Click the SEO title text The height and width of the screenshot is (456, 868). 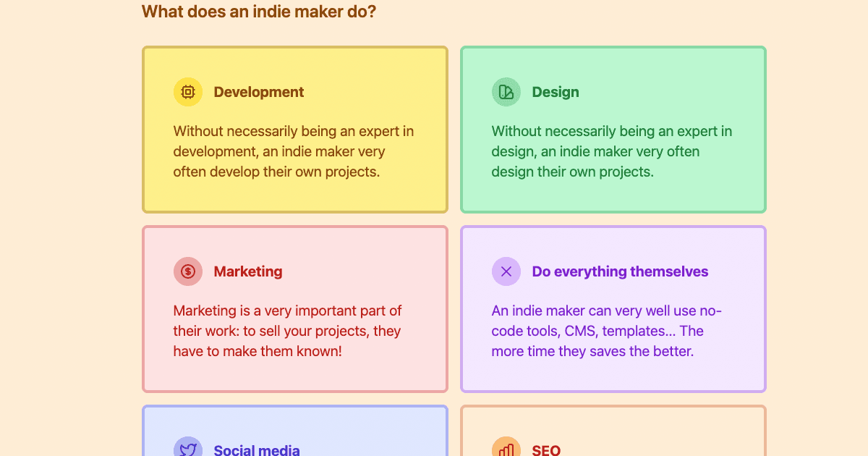(546, 449)
